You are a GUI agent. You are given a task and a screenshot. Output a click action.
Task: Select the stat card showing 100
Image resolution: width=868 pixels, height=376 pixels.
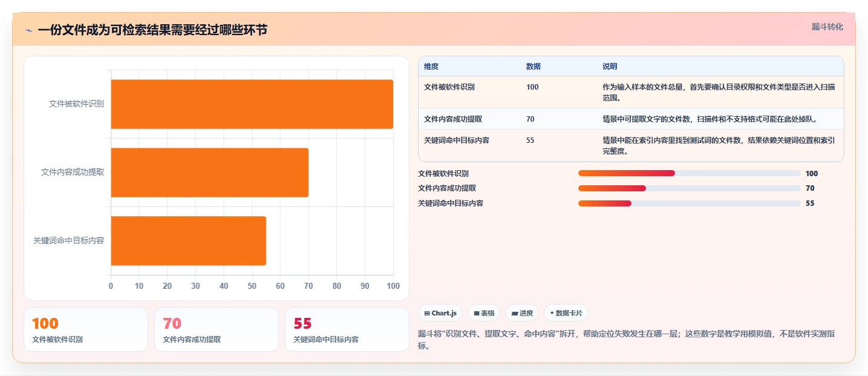click(86, 329)
